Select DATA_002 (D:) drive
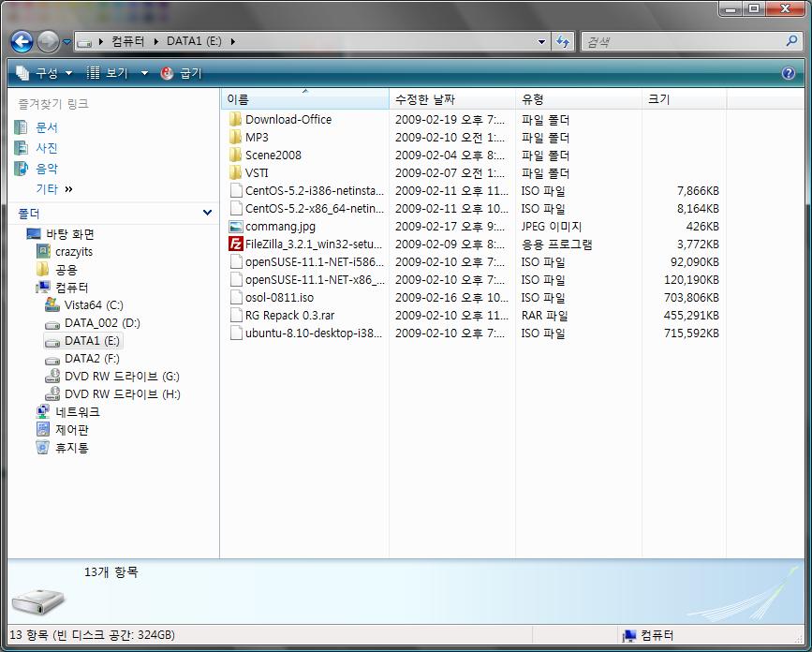Viewport: 812px width, 652px height. 102,323
